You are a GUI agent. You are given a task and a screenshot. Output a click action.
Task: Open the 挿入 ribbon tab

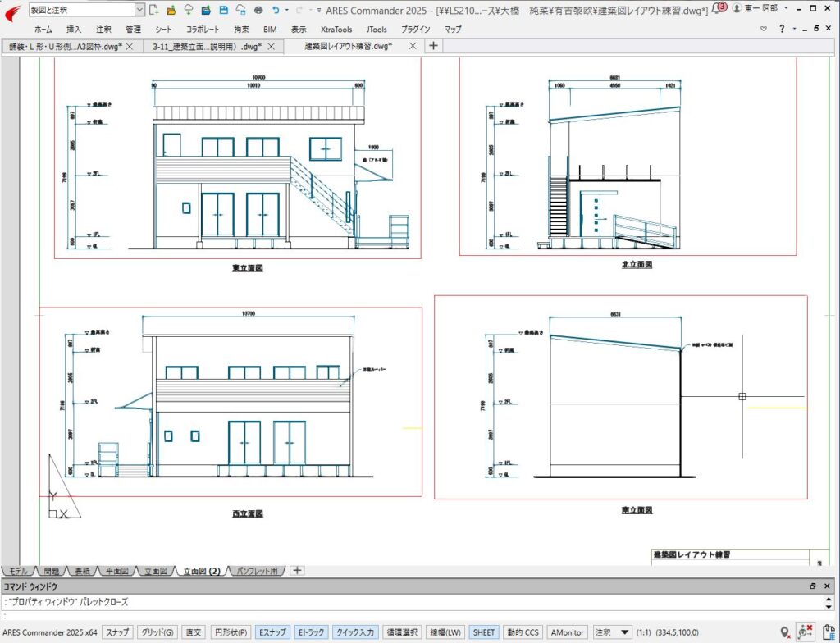[74, 29]
